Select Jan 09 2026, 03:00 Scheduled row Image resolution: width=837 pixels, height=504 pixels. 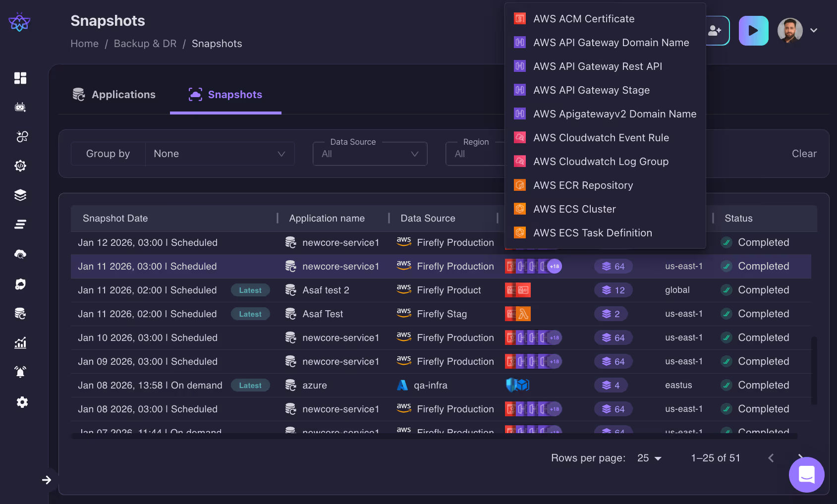[x=441, y=361]
